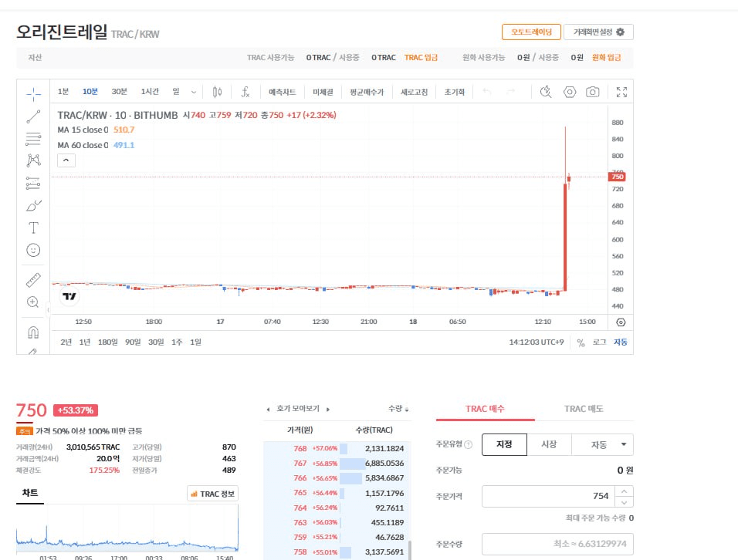Set chart range to 2년
The height and width of the screenshot is (560, 738).
click(66, 342)
